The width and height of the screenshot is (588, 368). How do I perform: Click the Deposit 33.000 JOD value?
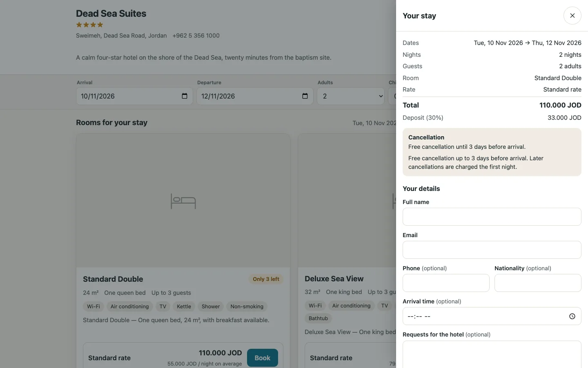pos(564,118)
